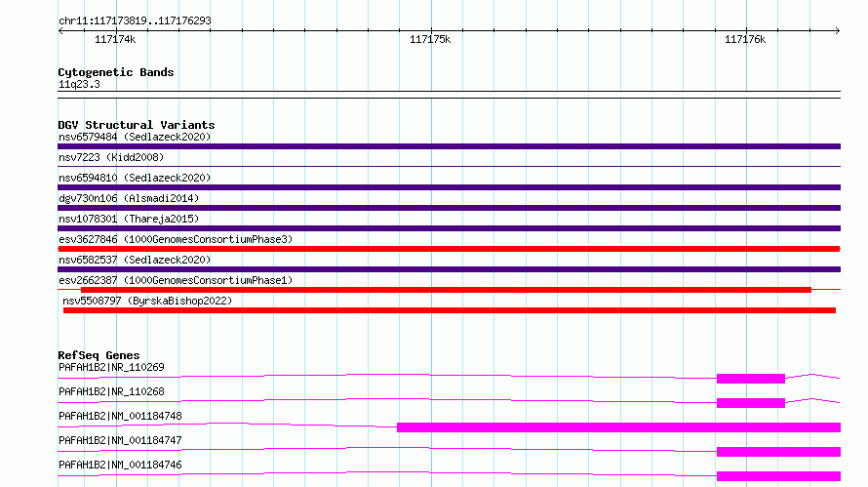
Task: Open the RefSeq Genes track title
Action: [x=99, y=355]
